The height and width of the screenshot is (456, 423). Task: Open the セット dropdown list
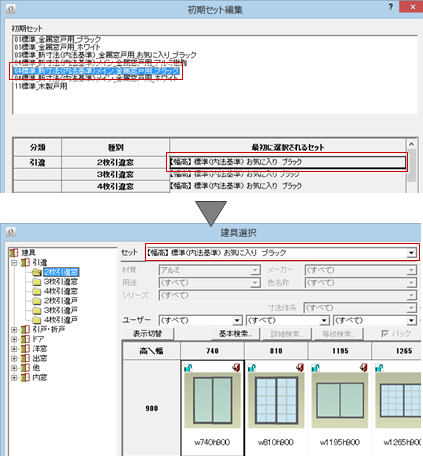pos(412,253)
